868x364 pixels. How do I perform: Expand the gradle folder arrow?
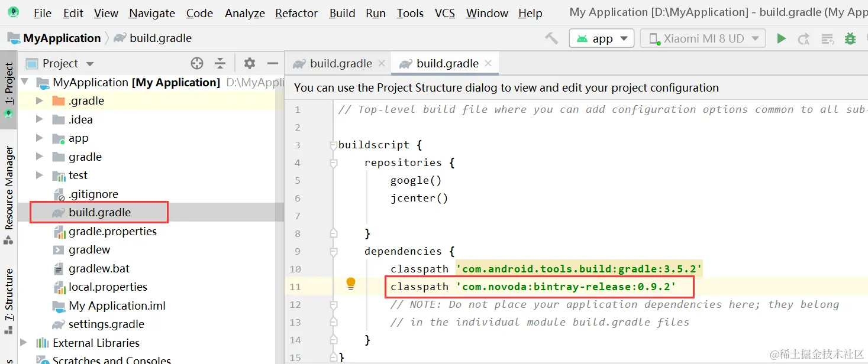click(40, 157)
